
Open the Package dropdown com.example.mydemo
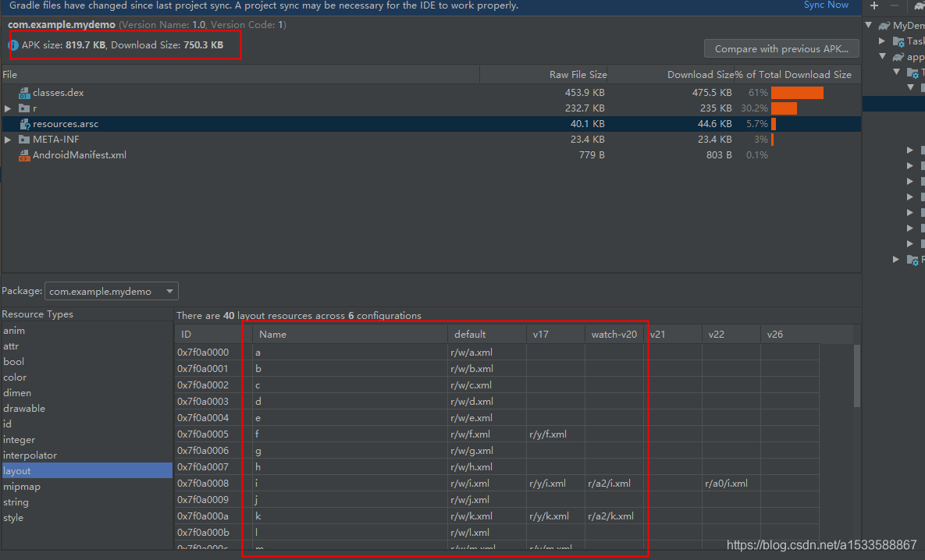pos(112,291)
